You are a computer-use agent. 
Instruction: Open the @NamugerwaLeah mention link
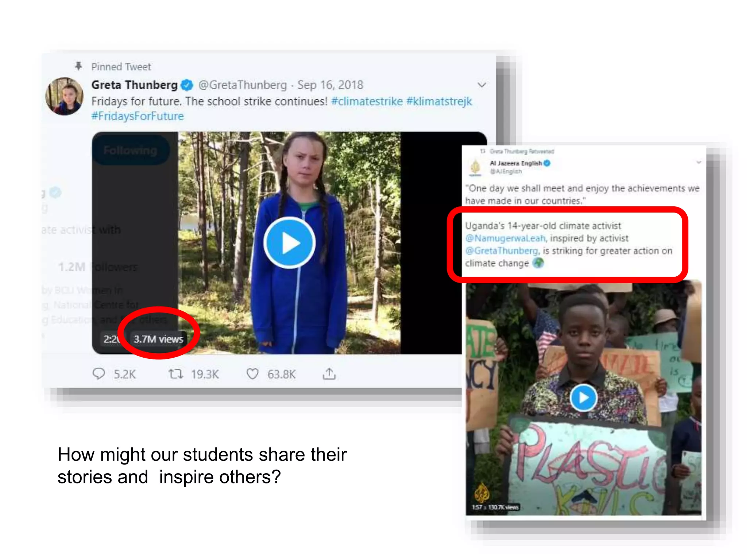tap(506, 238)
